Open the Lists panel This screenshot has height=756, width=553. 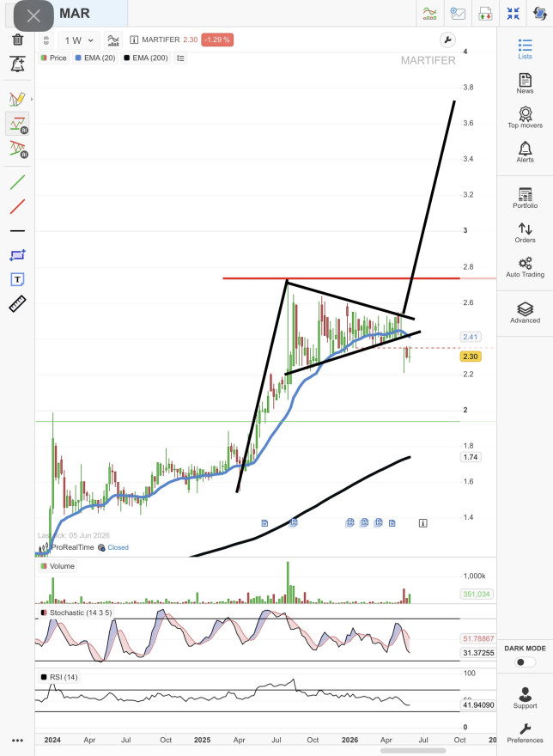tap(525, 49)
